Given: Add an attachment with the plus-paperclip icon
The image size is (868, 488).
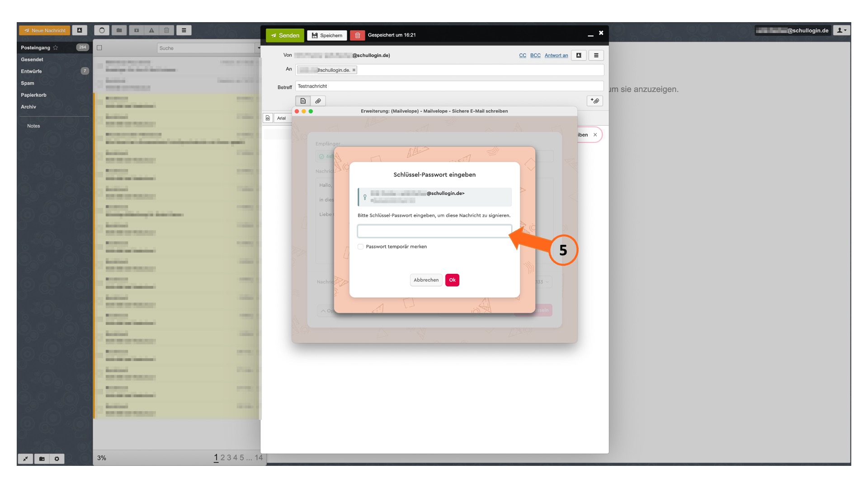Looking at the screenshot, I should coord(595,101).
